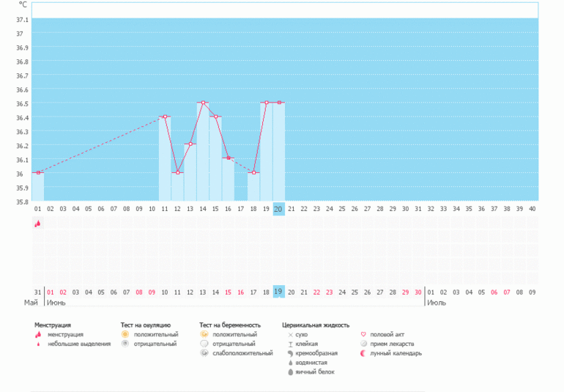
Task: Select the positive pregnancy test icon
Action: 204,334
